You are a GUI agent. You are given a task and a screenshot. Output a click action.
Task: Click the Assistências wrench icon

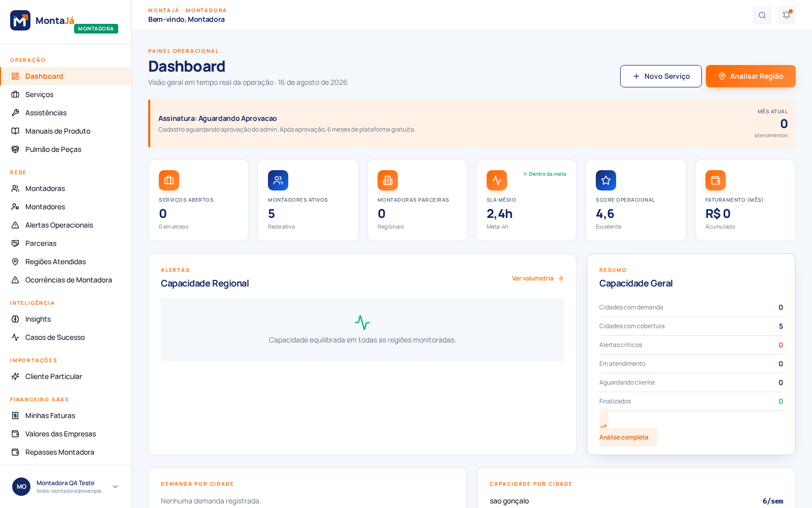click(15, 113)
